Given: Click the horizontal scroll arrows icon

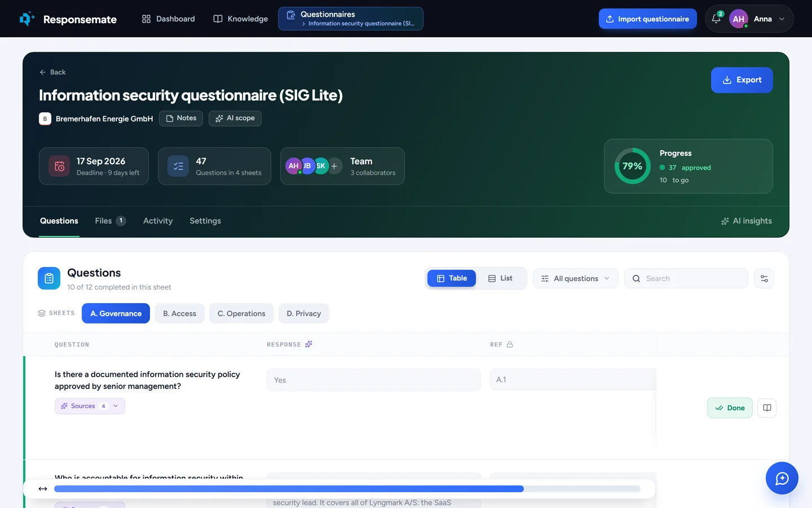Looking at the screenshot, I should coord(43,489).
